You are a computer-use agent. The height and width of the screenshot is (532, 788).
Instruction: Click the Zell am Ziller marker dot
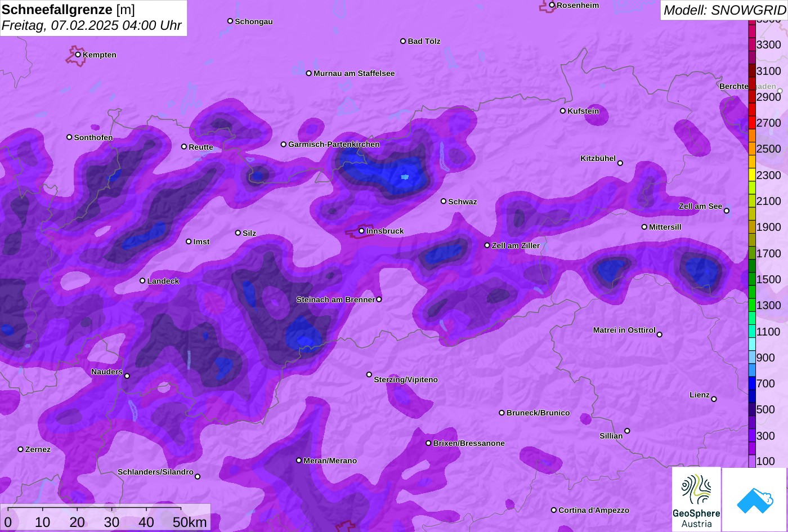pyautogui.click(x=487, y=245)
